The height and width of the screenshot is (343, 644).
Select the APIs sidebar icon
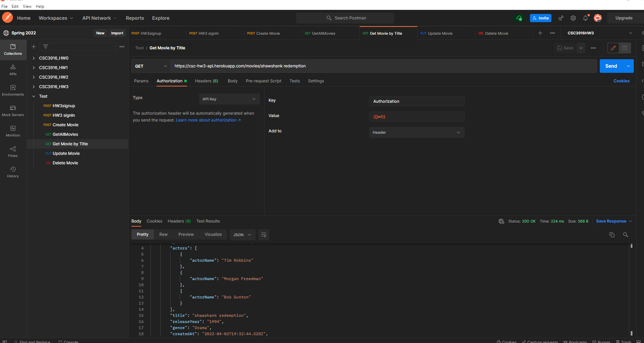[13, 70]
